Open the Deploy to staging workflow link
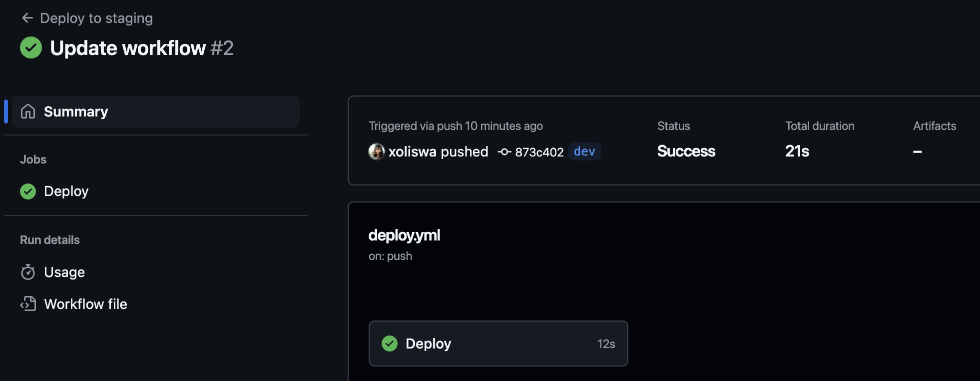The width and height of the screenshot is (980, 381). [96, 18]
